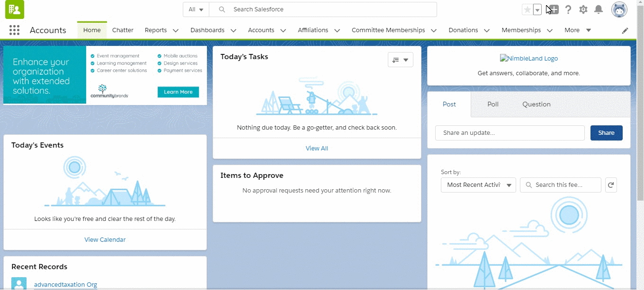Viewport: 644px width, 290px height.
Task: Select the Poll tab in publisher
Action: tap(493, 104)
